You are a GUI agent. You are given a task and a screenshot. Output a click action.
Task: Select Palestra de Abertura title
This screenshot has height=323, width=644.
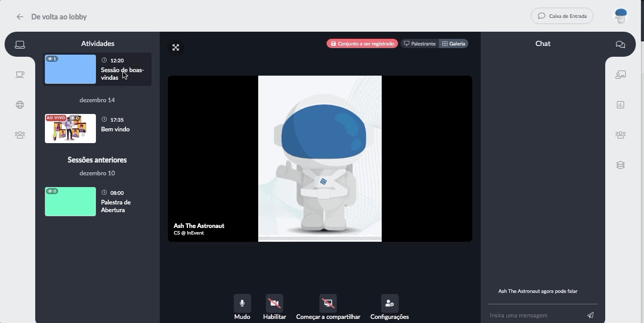point(116,206)
